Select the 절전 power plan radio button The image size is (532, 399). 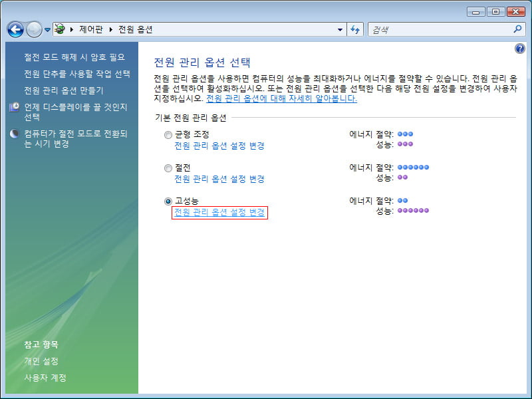pyautogui.click(x=168, y=168)
